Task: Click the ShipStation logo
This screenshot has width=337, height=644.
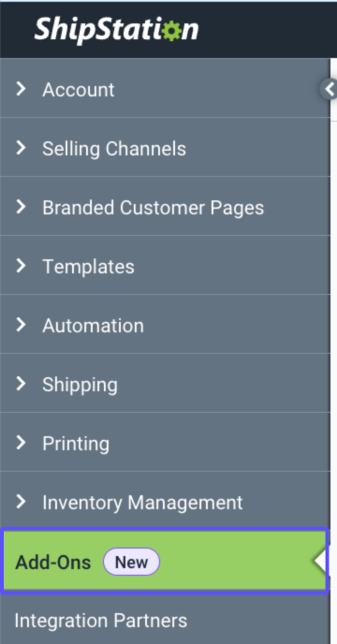Action: point(116,30)
